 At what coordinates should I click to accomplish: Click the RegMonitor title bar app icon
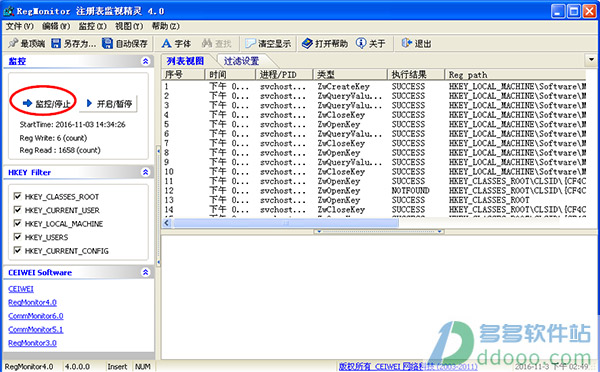[x=8, y=11]
